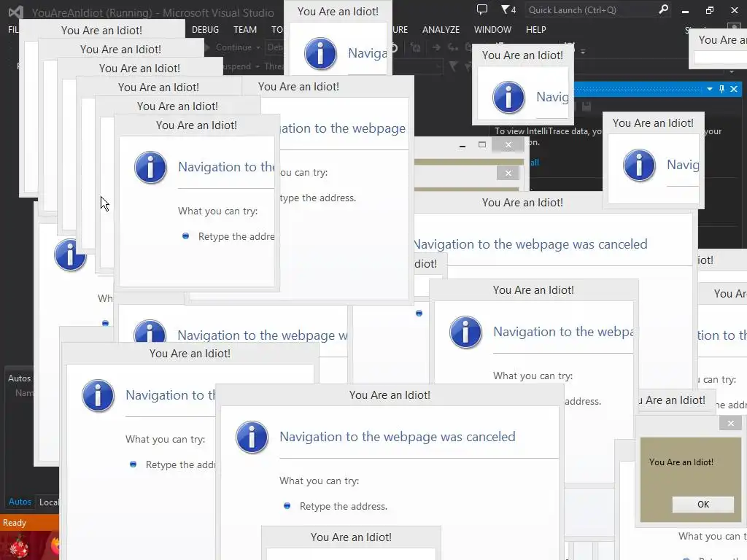Viewport: 747px width, 560px height.
Task: Click OK in the olive message box
Action: click(x=703, y=505)
